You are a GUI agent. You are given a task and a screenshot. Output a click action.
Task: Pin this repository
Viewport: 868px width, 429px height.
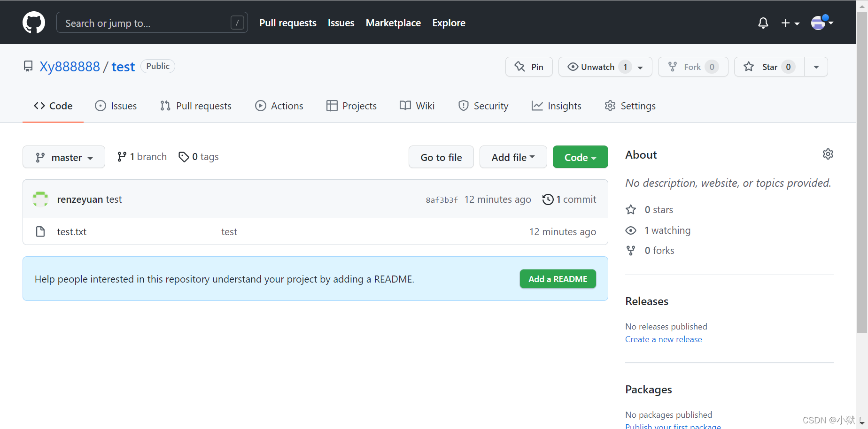point(529,67)
